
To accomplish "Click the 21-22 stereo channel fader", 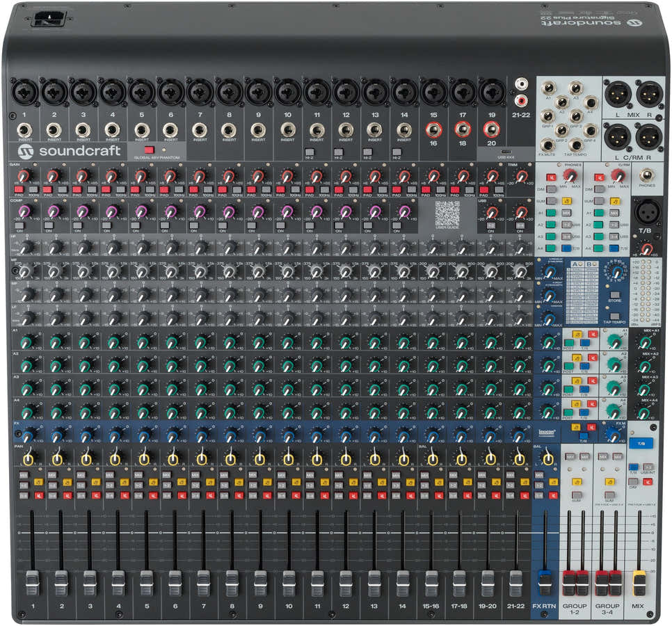I will [516, 582].
